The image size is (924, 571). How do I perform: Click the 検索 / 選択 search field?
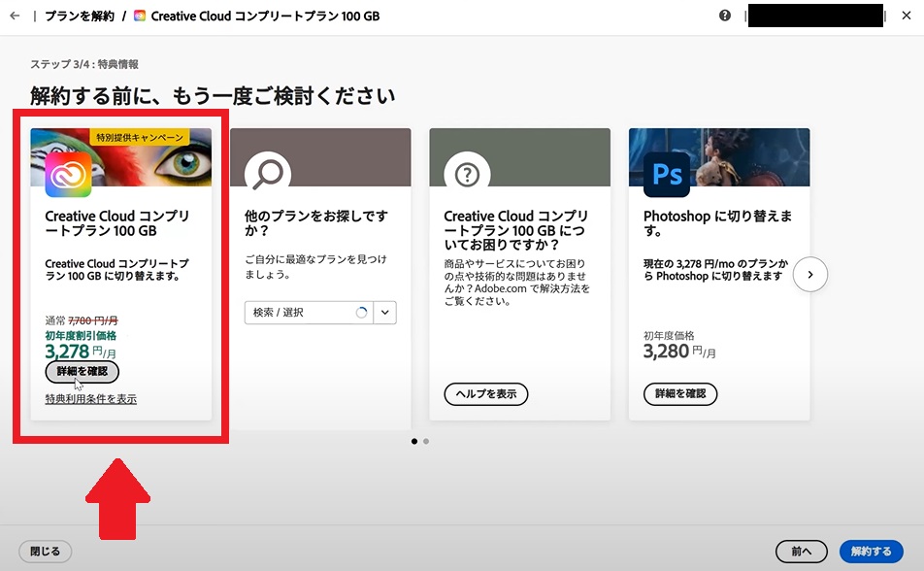click(x=309, y=313)
